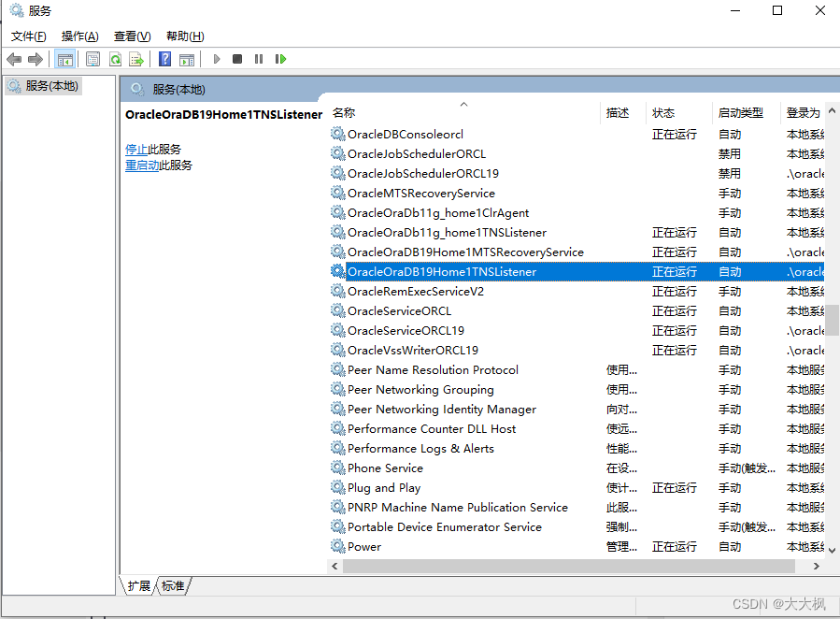Click the horizontal scrollbar right arrow
The height and width of the screenshot is (619, 840).
click(x=817, y=566)
